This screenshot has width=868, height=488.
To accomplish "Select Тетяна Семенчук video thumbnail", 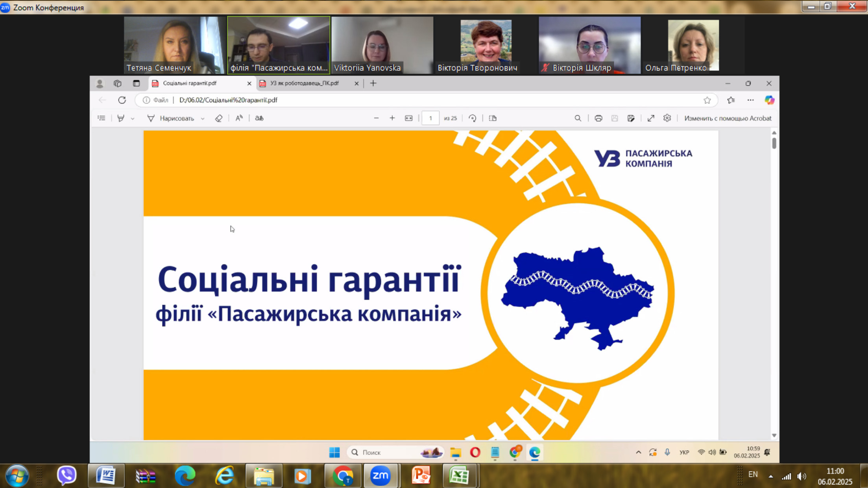I will (x=174, y=45).
